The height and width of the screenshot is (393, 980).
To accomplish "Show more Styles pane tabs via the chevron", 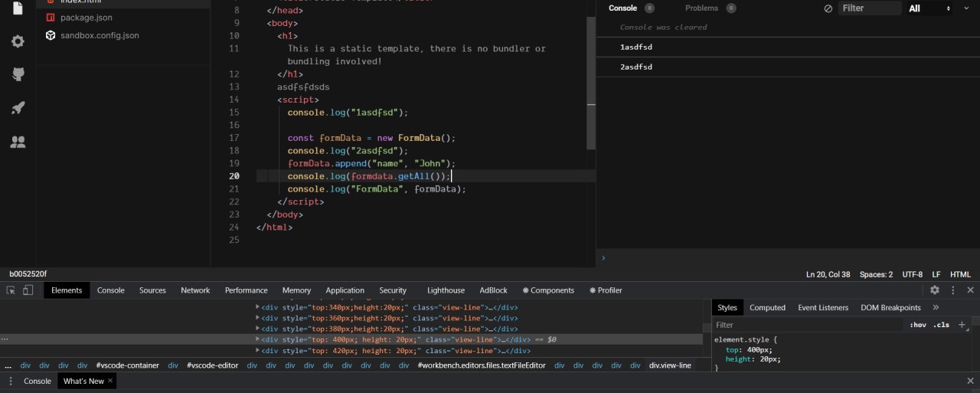I will [936, 307].
